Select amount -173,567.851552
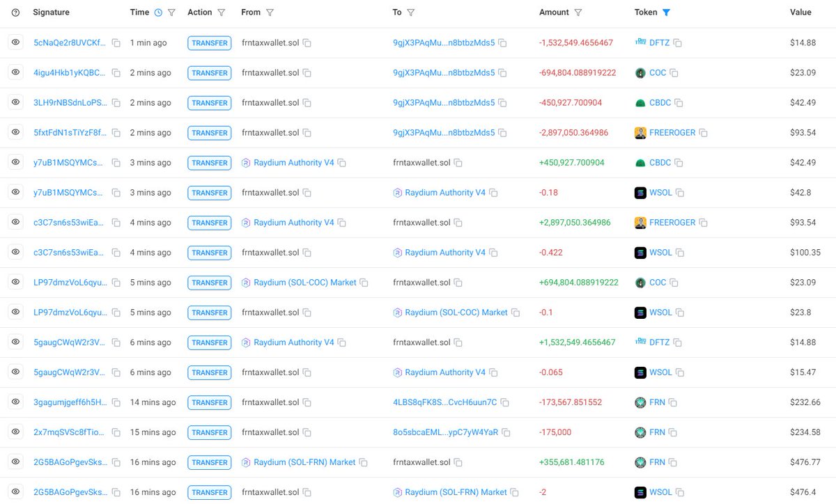The height and width of the screenshot is (504, 836). point(570,402)
